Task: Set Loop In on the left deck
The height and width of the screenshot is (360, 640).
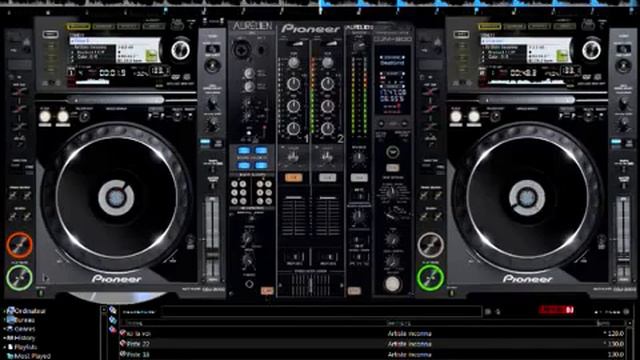Action: click(45, 116)
